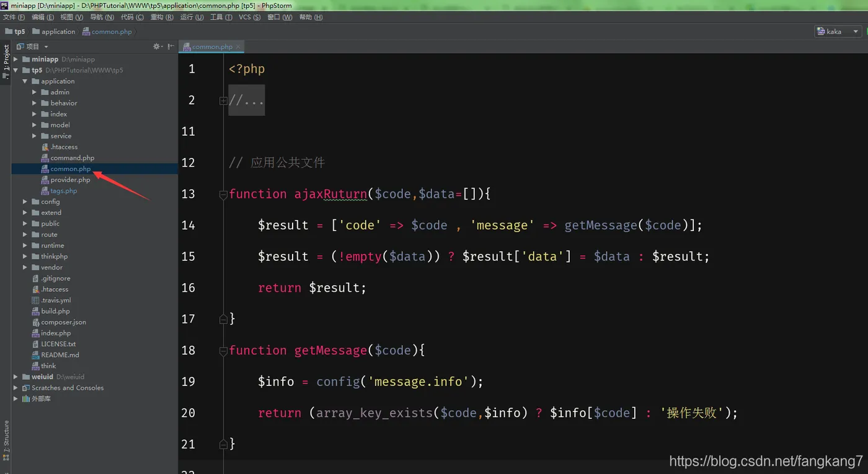
Task: Expand the weiuid project root
Action: coord(16,377)
